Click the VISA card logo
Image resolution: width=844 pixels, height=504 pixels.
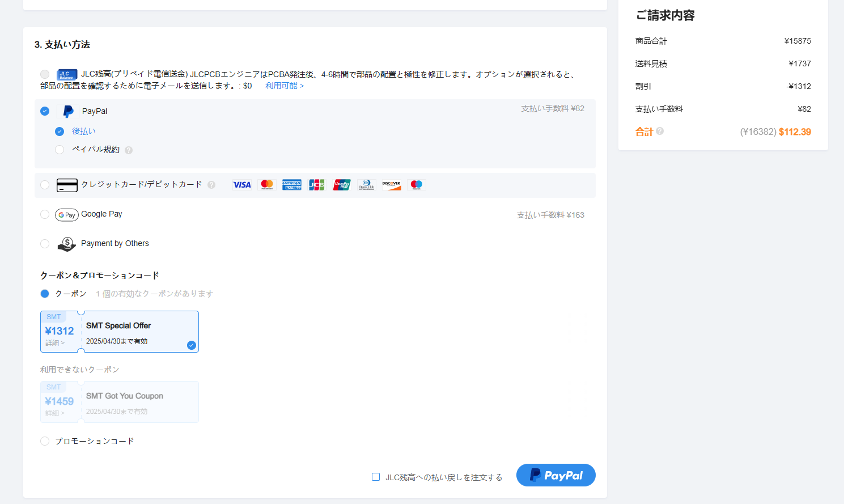(242, 185)
